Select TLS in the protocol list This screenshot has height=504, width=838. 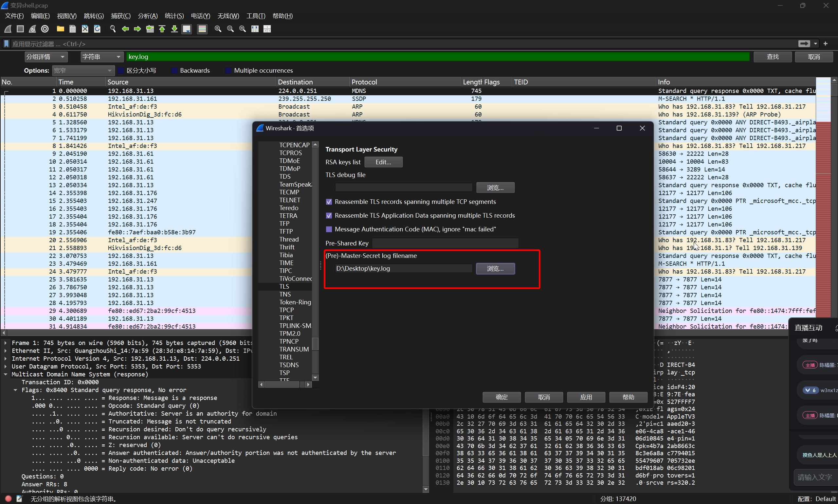point(285,286)
